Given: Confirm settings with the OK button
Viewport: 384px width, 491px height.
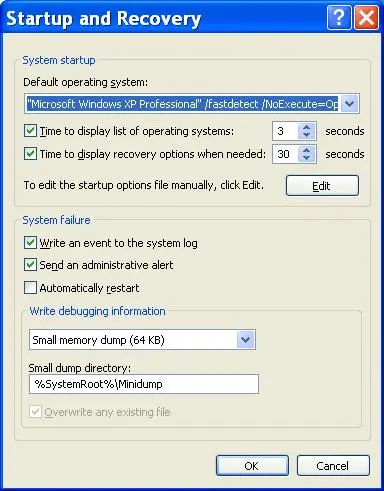Looking at the screenshot, I should click(252, 465).
